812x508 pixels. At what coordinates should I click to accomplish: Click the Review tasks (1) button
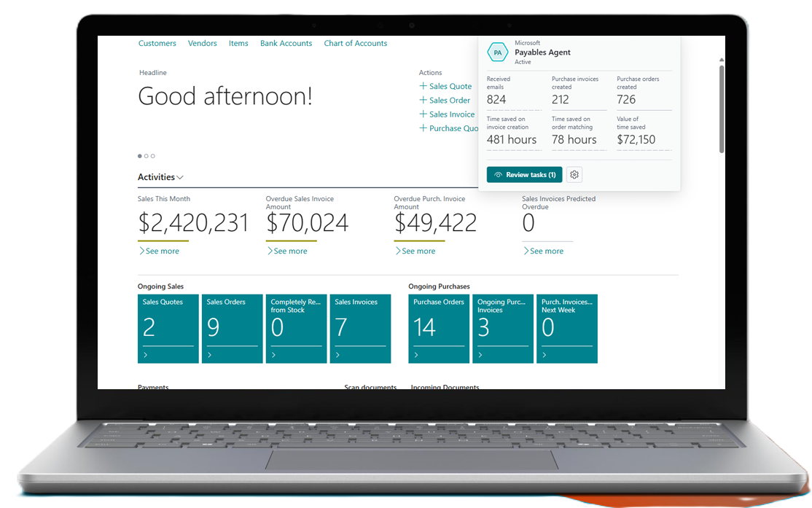(524, 175)
